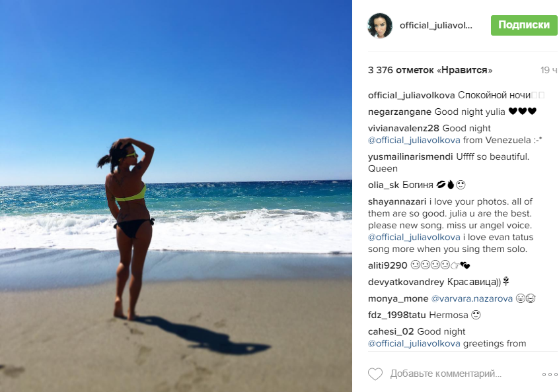Open negarzangane commenter profile

[400, 112]
